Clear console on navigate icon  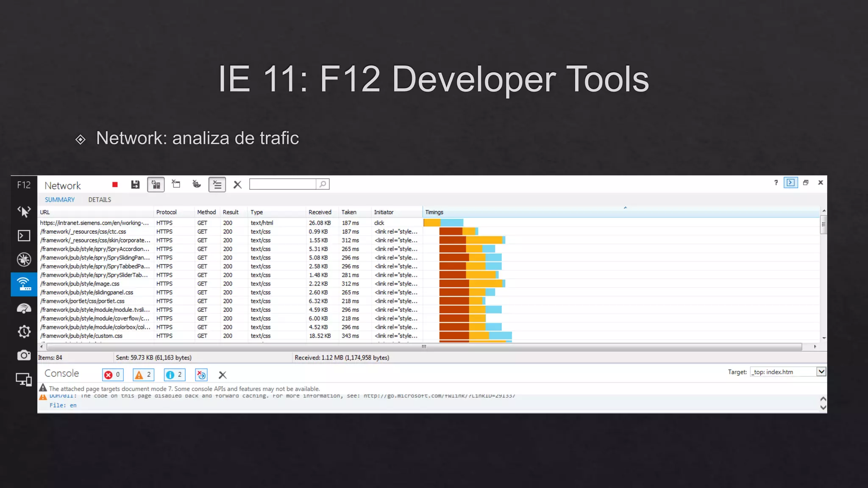click(x=201, y=375)
